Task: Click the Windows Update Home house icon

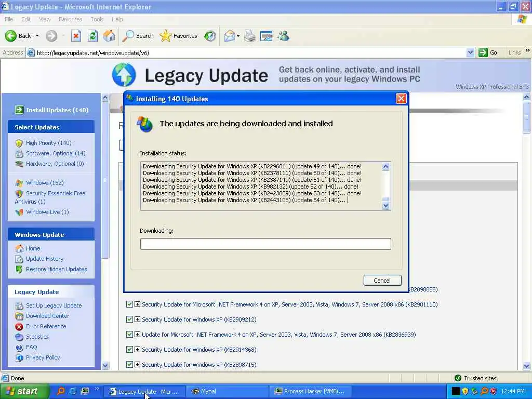Action: coord(19,248)
